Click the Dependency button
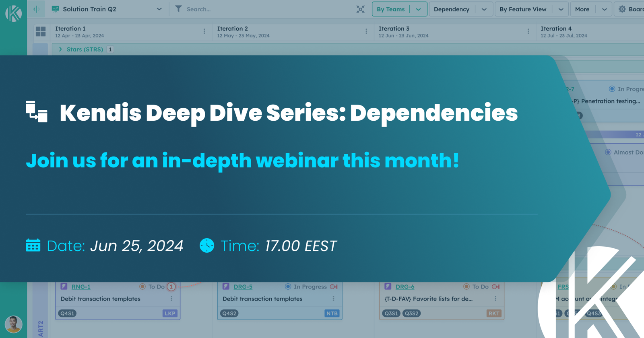Viewport: 644px width, 338px height. 452,9
